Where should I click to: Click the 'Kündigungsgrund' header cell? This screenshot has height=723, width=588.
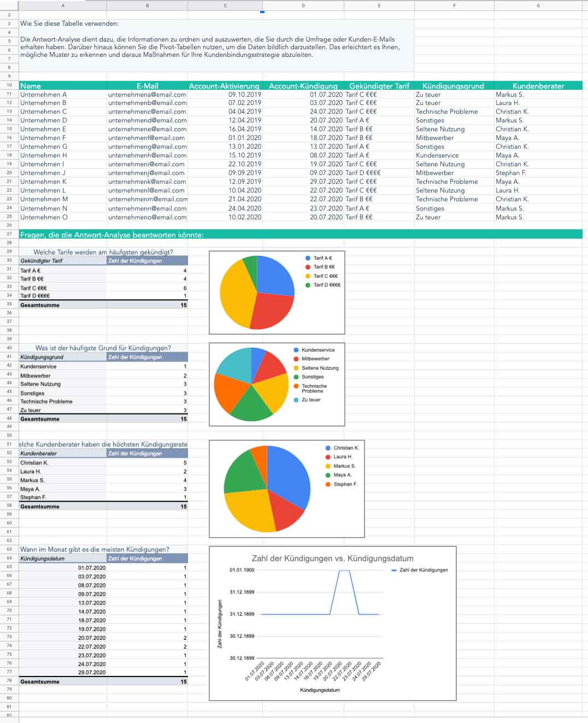454,85
